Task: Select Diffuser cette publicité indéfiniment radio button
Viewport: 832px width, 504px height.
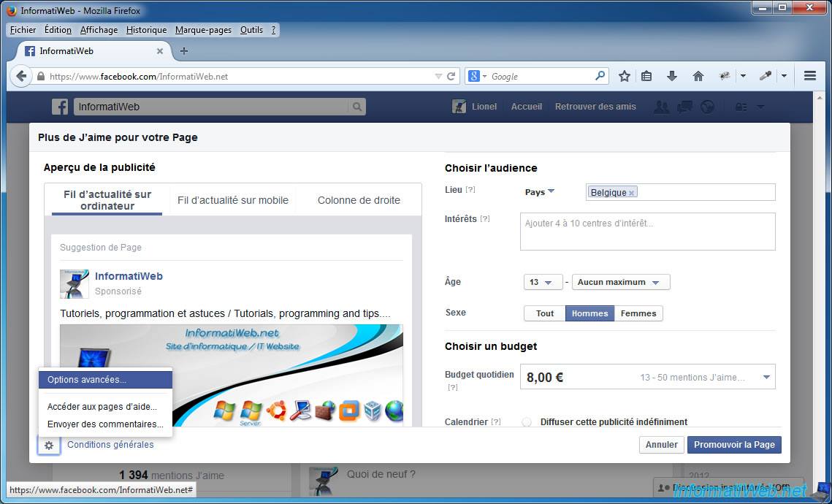Action: pos(527,422)
